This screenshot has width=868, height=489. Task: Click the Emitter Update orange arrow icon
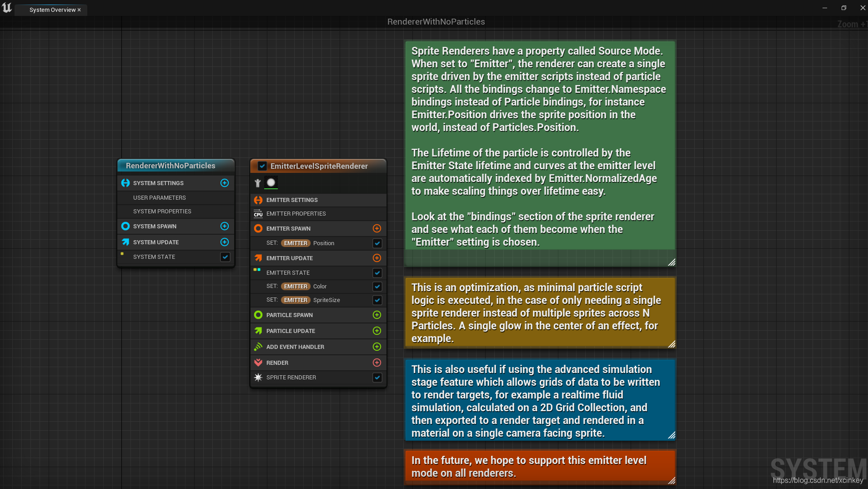coord(258,258)
